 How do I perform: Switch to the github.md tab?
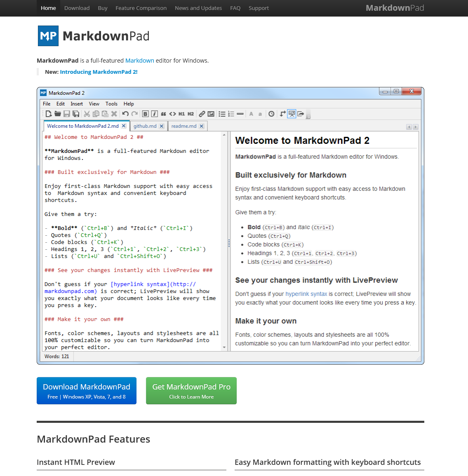pos(145,126)
